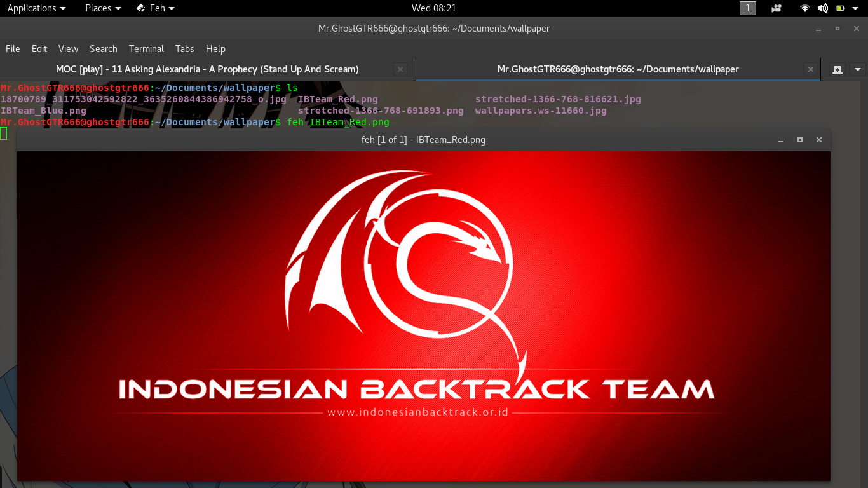Open the Terminal menu
The height and width of the screenshot is (488, 868).
pos(146,49)
